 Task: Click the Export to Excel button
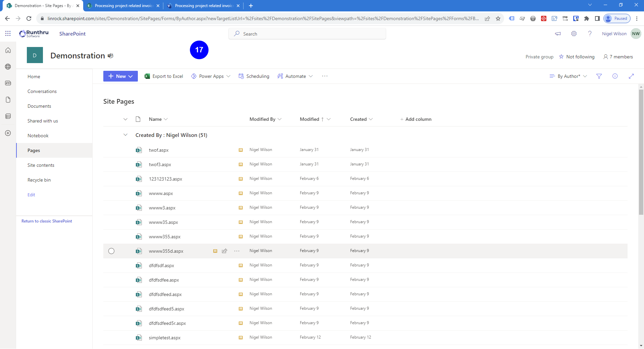pos(164,76)
